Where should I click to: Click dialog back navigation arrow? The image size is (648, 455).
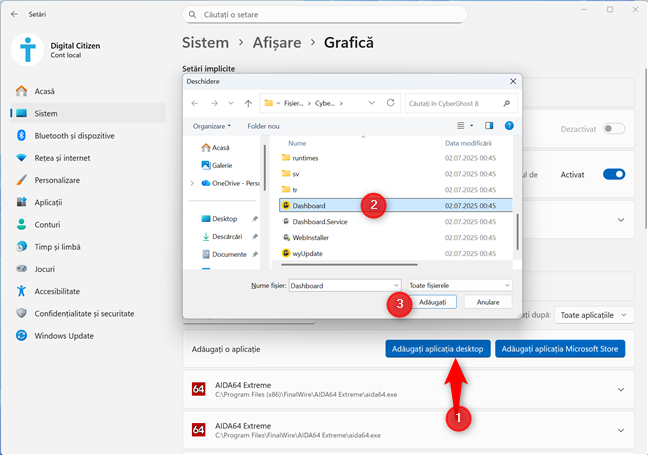coord(195,103)
